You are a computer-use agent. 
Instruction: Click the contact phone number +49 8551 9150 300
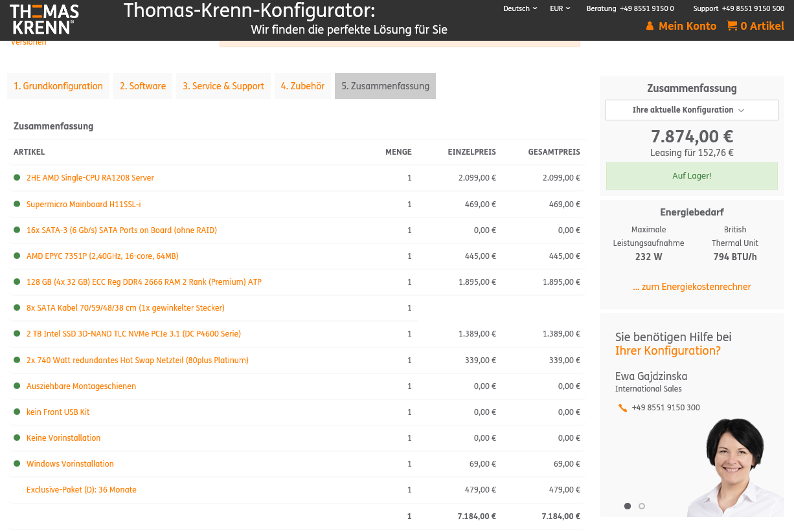point(666,408)
